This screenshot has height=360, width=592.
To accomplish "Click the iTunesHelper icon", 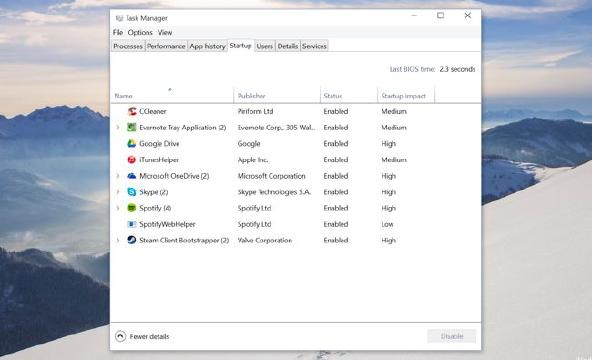I will click(132, 160).
